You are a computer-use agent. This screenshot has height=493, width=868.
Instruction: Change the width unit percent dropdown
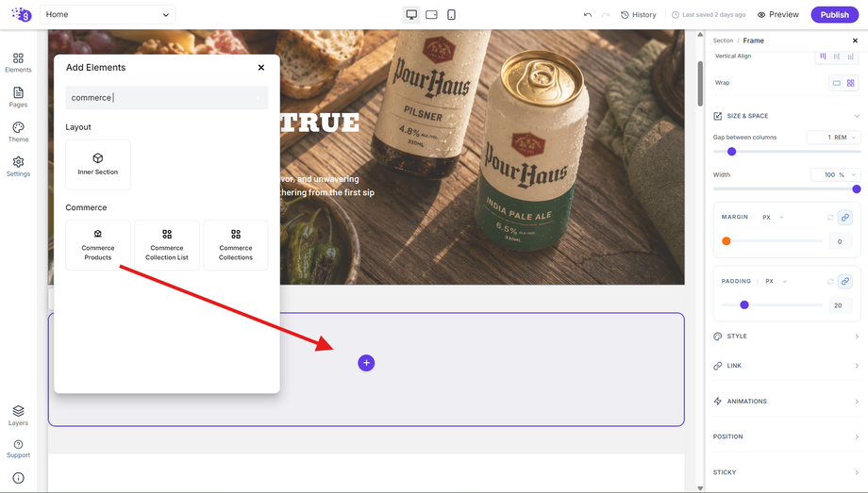[847, 174]
